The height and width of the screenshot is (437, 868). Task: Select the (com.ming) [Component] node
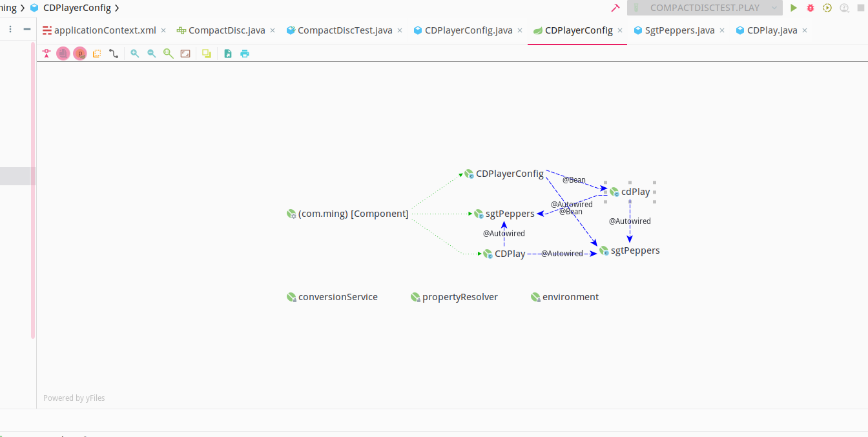pyautogui.click(x=347, y=214)
